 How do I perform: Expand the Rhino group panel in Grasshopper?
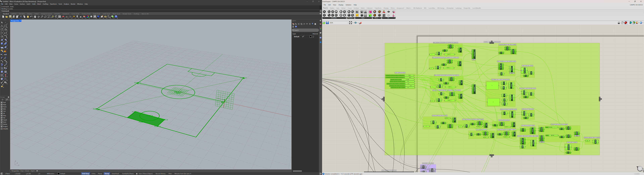coord(381,18)
